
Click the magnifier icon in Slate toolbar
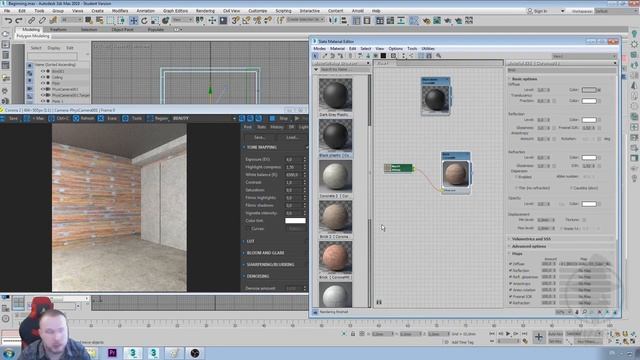click(438, 56)
